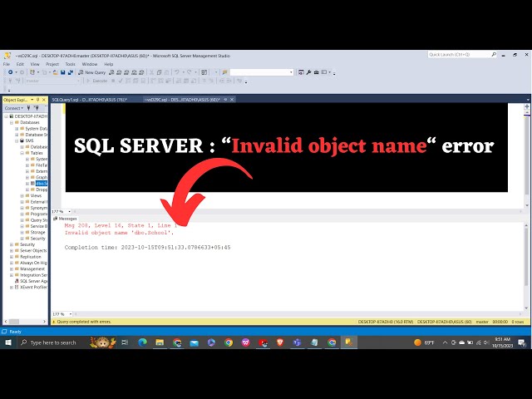Click the Open File folder icon in toolbar
This screenshot has width=532, height=399.
[x=55, y=72]
